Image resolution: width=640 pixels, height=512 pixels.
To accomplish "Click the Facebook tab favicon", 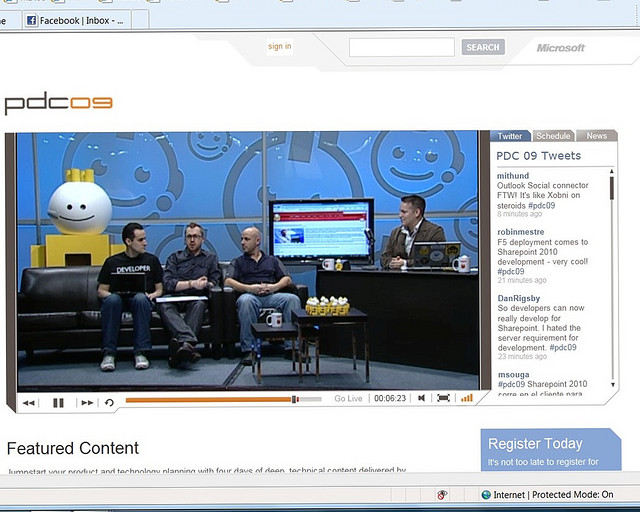I will click(x=31, y=20).
